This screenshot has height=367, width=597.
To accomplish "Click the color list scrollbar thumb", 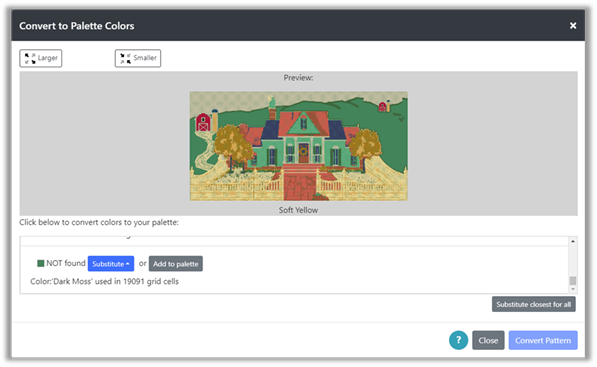I will (573, 281).
